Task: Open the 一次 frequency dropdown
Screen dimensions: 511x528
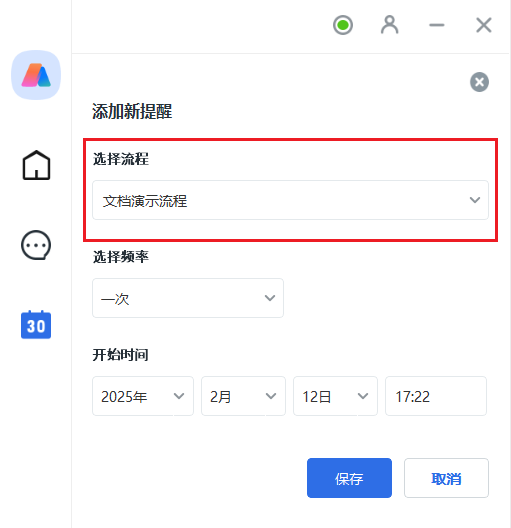Action: [188, 298]
